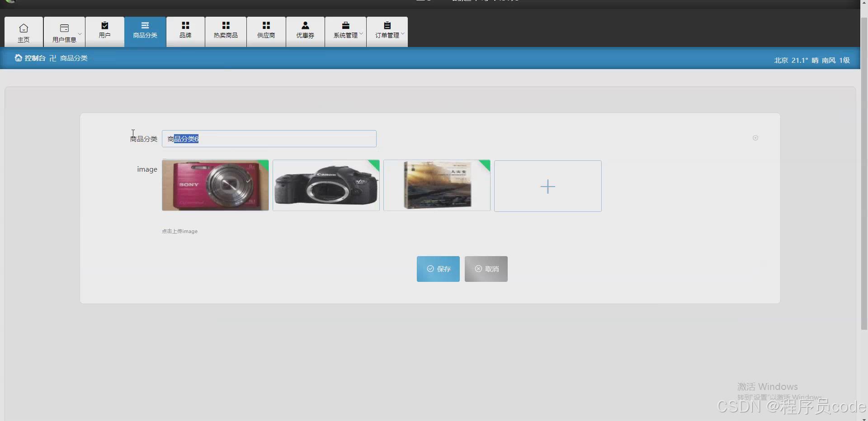Select the black Canon camera thumbnail

pos(326,185)
